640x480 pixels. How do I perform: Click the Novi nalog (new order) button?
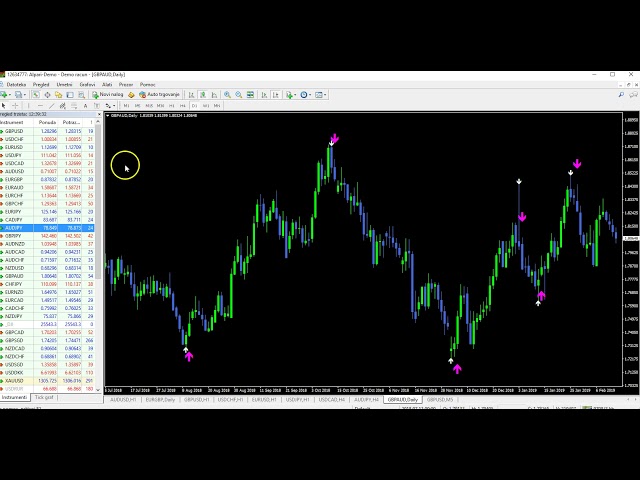pos(109,95)
